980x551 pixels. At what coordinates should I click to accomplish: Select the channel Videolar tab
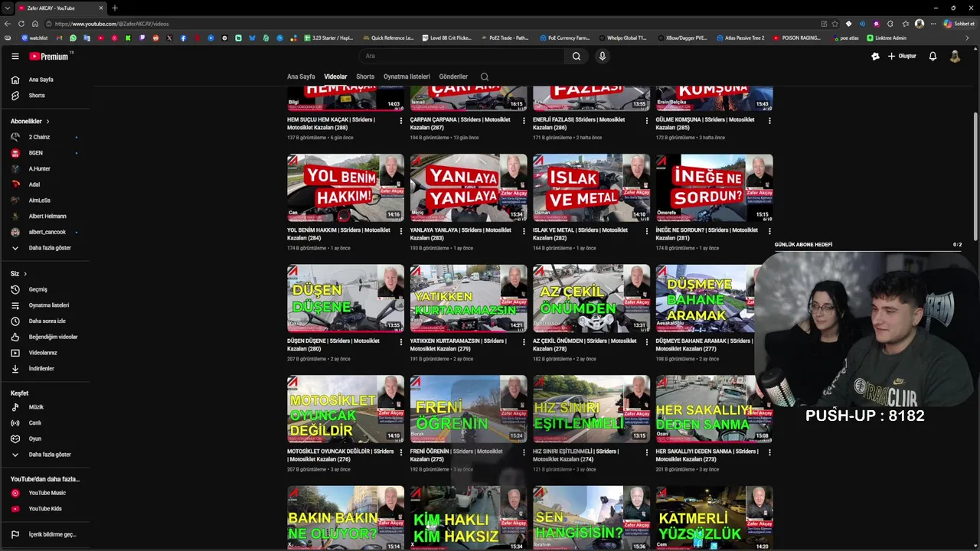pyautogui.click(x=335, y=77)
